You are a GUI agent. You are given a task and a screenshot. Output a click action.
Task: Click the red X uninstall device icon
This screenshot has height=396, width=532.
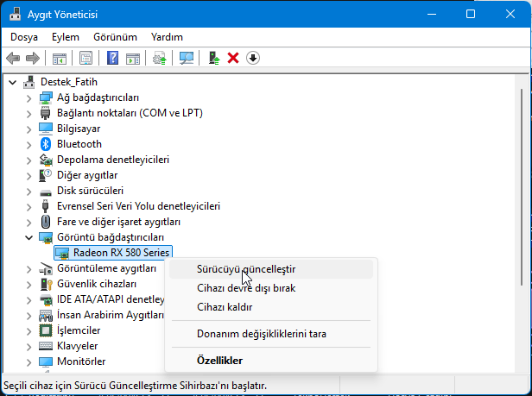coord(232,58)
